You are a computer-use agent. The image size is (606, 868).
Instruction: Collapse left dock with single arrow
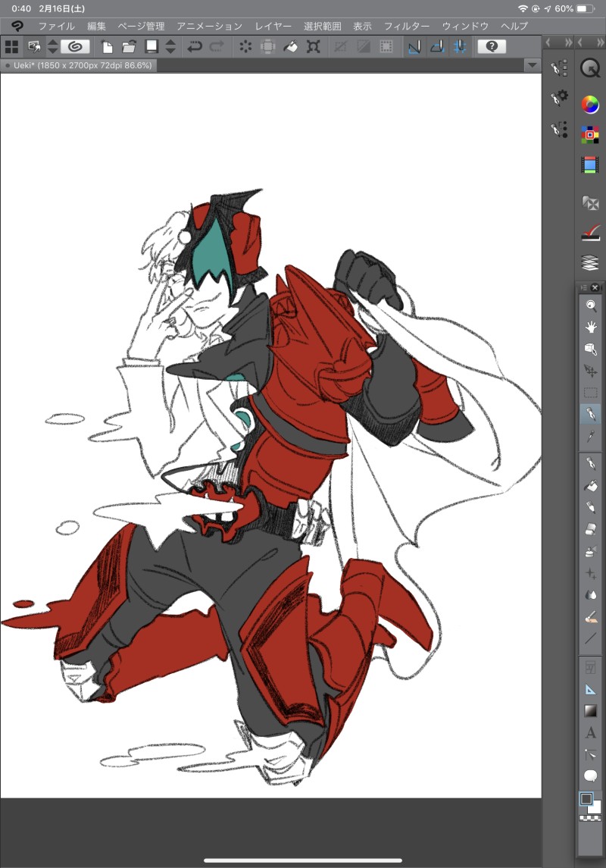tap(548, 42)
